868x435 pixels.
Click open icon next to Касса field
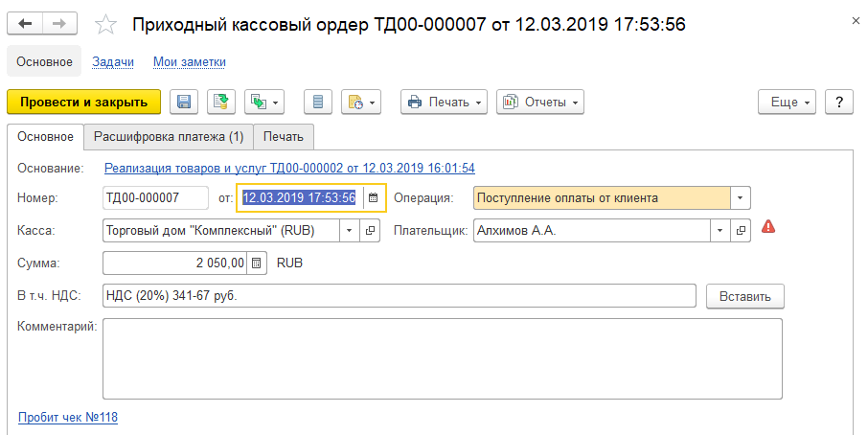pyautogui.click(x=371, y=231)
